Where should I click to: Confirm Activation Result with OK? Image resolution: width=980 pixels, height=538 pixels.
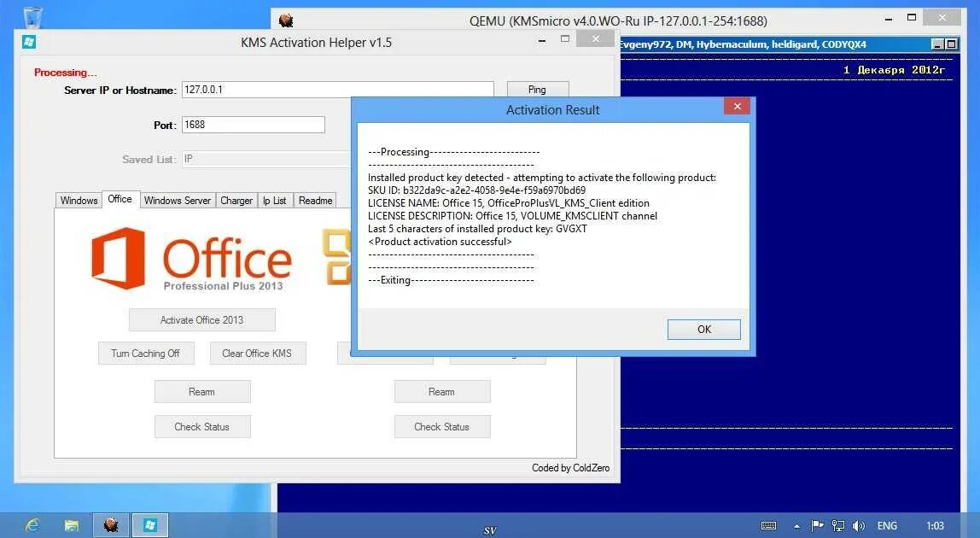coord(703,329)
